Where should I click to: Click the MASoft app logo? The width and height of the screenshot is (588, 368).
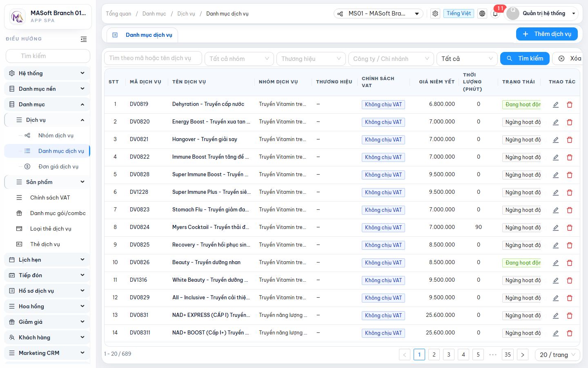click(18, 17)
